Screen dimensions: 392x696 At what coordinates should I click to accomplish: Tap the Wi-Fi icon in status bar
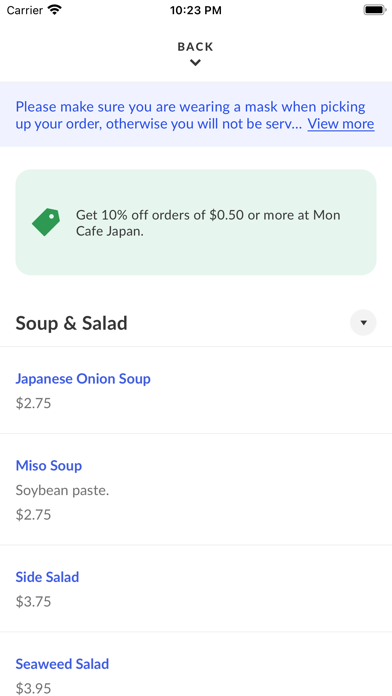55,10
